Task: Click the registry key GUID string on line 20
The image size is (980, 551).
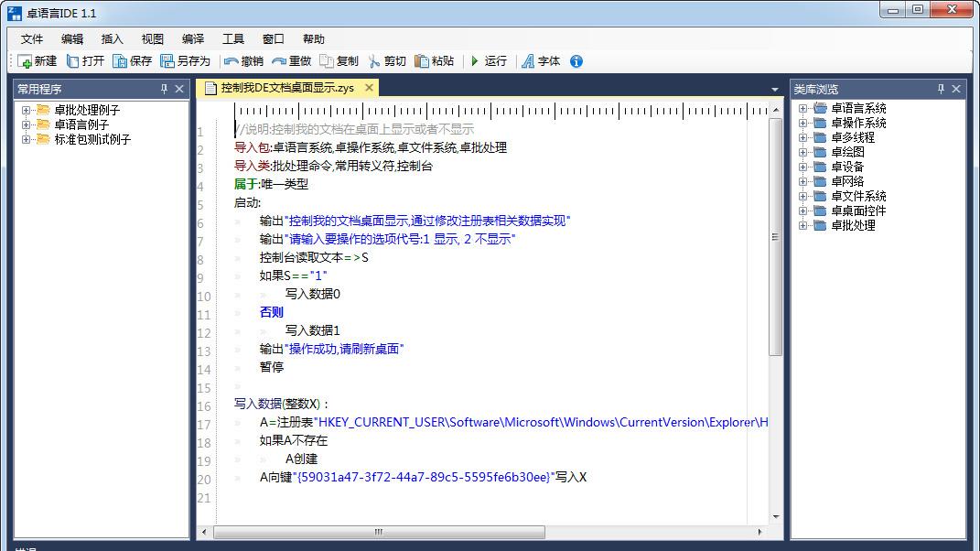Action: pyautogui.click(x=424, y=477)
